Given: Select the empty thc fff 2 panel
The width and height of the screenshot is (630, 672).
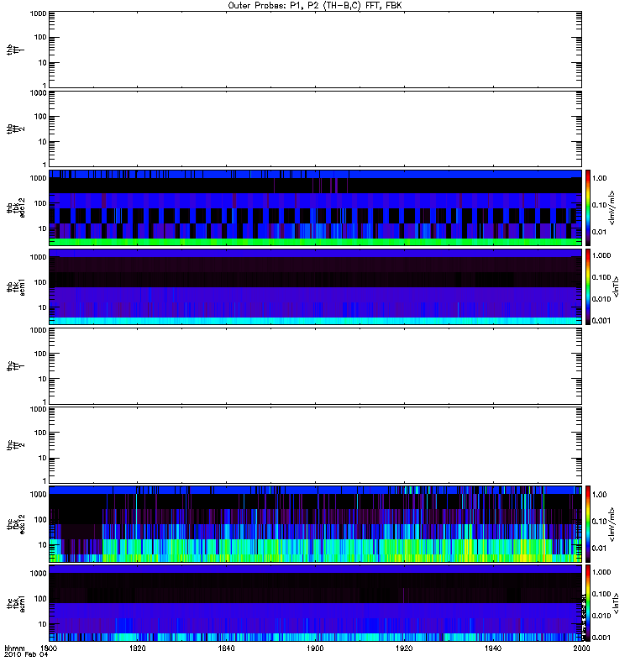Looking at the screenshot, I should click(x=315, y=445).
